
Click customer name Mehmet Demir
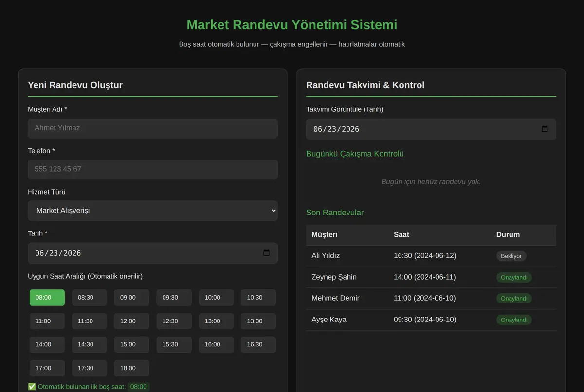click(x=335, y=298)
